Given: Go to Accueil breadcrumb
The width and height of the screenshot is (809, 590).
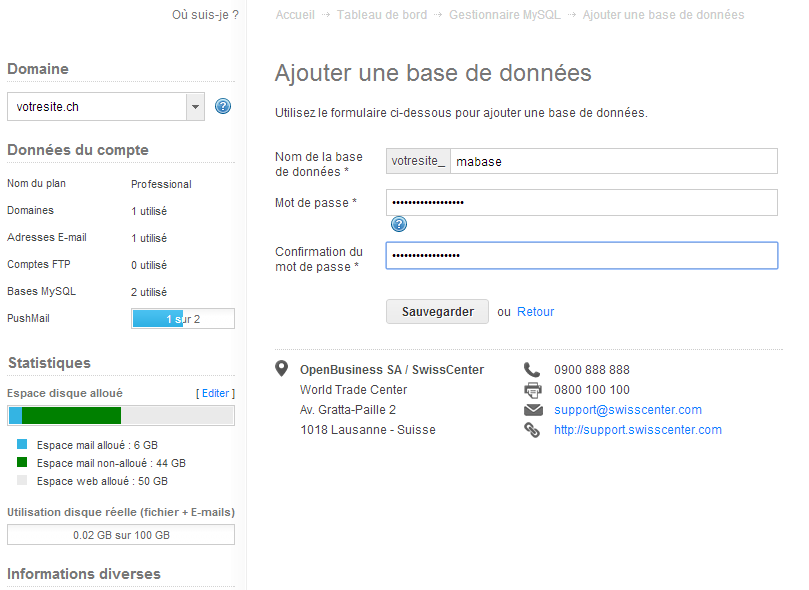Looking at the screenshot, I should [x=295, y=15].
